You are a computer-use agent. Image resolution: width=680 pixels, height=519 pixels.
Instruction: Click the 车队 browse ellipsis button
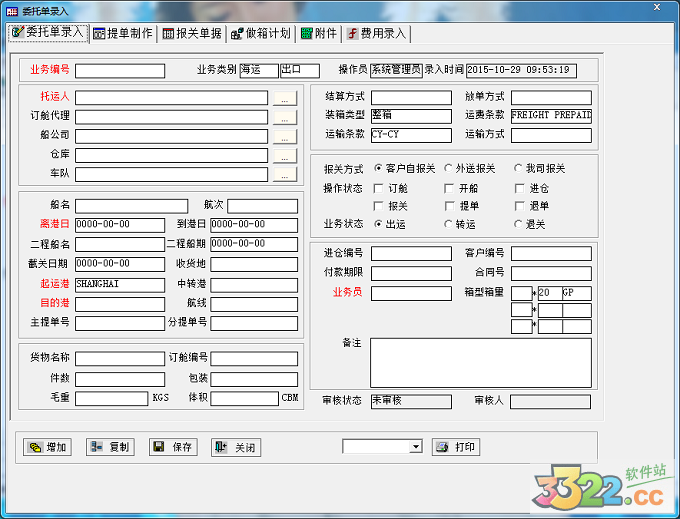[x=285, y=174]
